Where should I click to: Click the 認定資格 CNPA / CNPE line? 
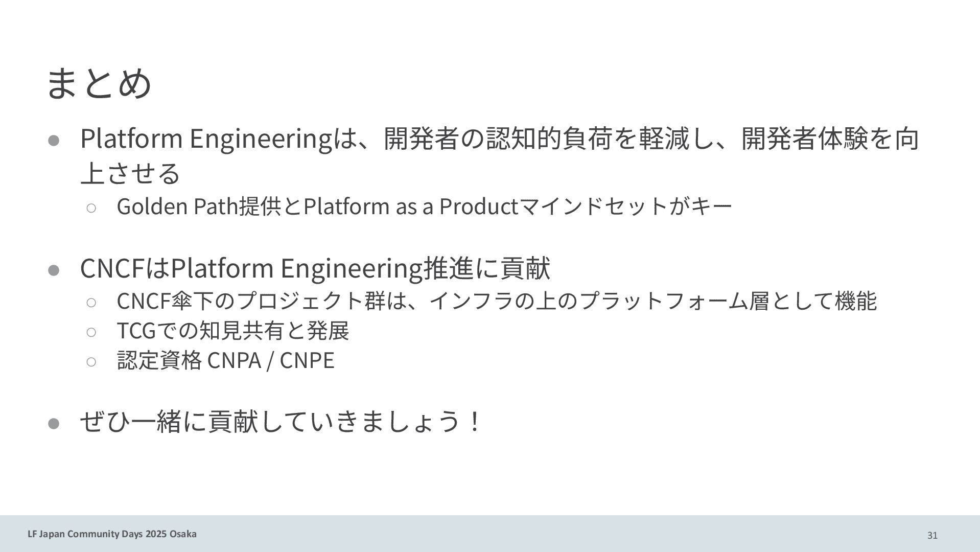225,360
